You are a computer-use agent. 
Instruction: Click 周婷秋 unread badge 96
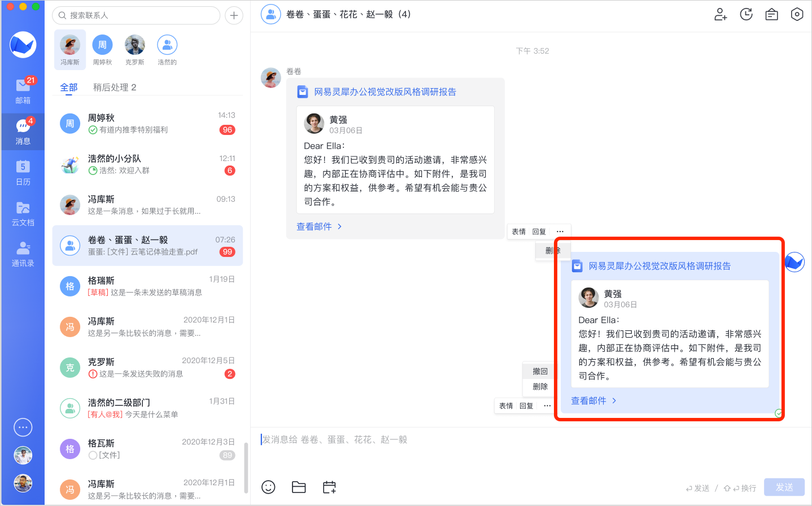coord(228,130)
